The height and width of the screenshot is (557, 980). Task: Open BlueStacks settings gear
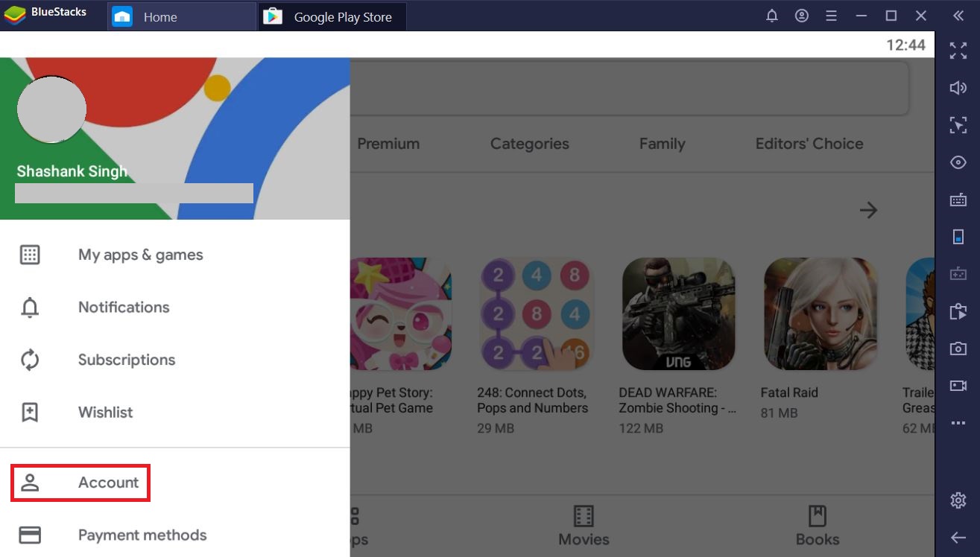click(958, 500)
